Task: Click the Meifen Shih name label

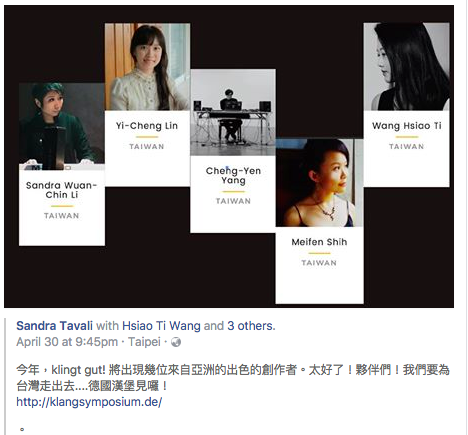Action: [319, 242]
